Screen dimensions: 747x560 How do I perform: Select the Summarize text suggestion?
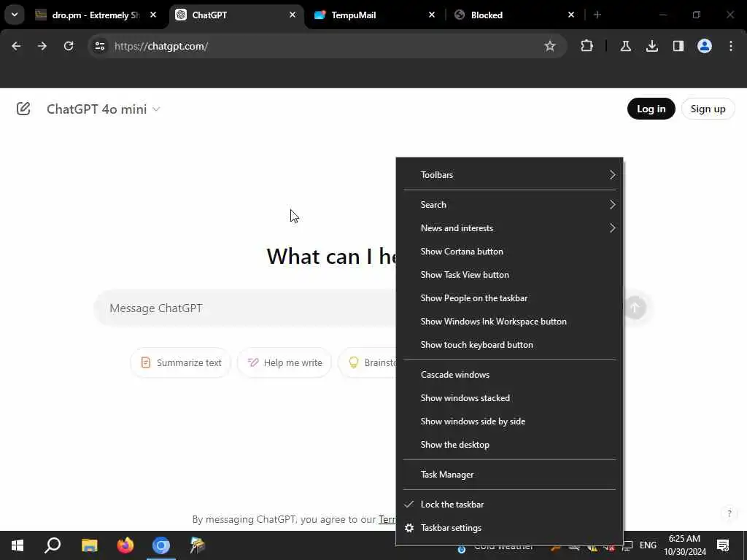click(x=181, y=363)
